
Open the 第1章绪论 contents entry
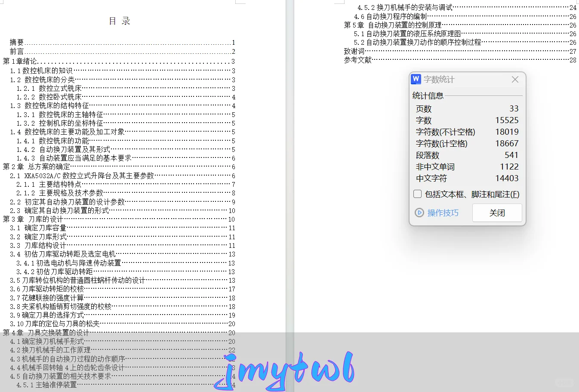(x=119, y=61)
